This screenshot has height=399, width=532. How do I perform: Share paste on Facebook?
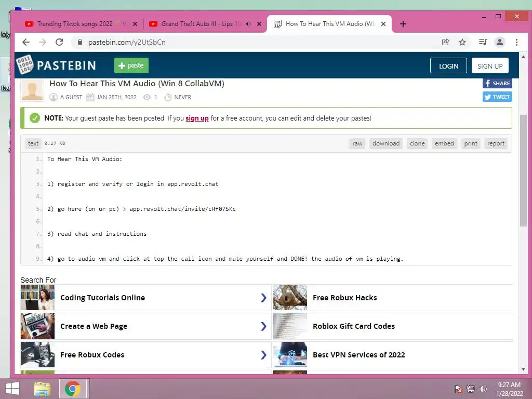[497, 83]
